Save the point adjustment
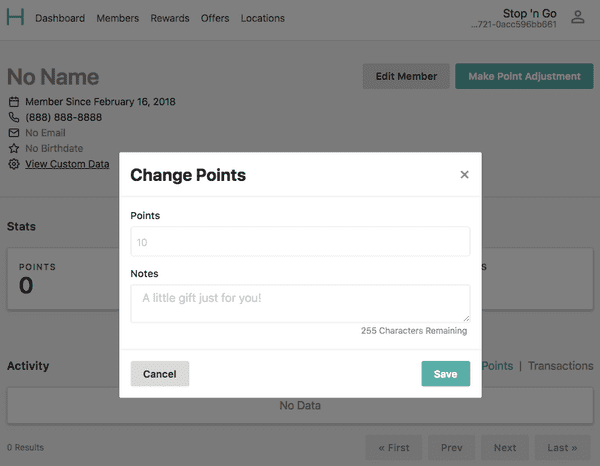The image size is (600, 466). point(445,373)
